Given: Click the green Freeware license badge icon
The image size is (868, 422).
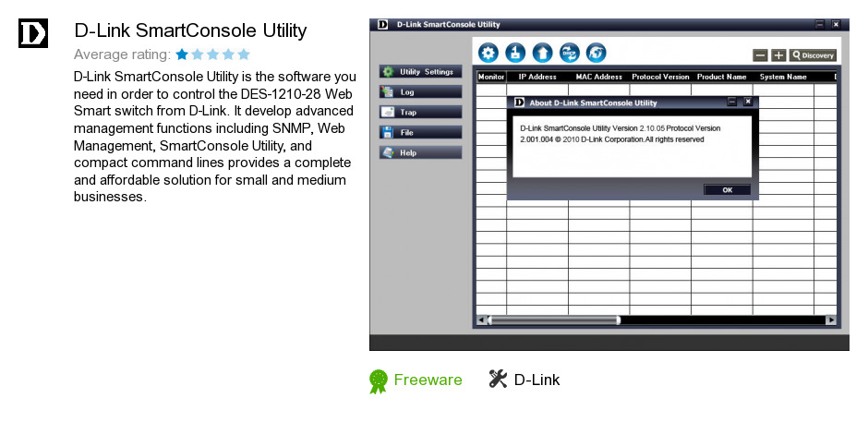Looking at the screenshot, I should pos(378,381).
